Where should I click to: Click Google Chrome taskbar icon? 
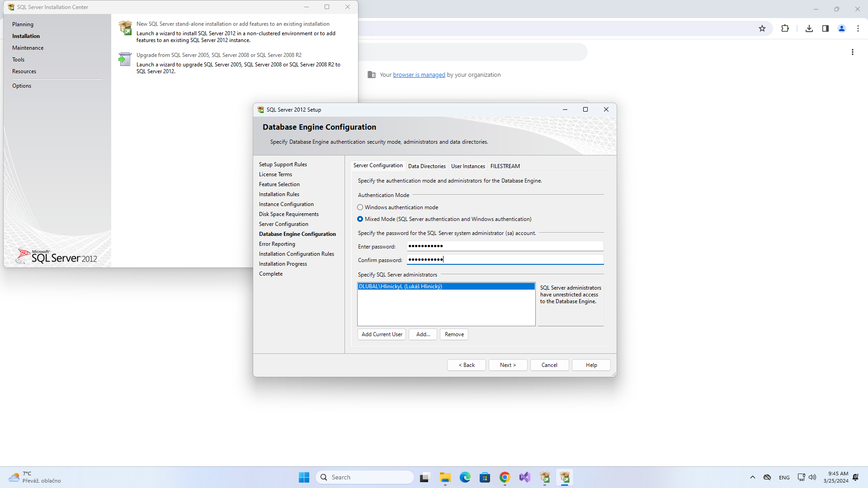point(505,477)
